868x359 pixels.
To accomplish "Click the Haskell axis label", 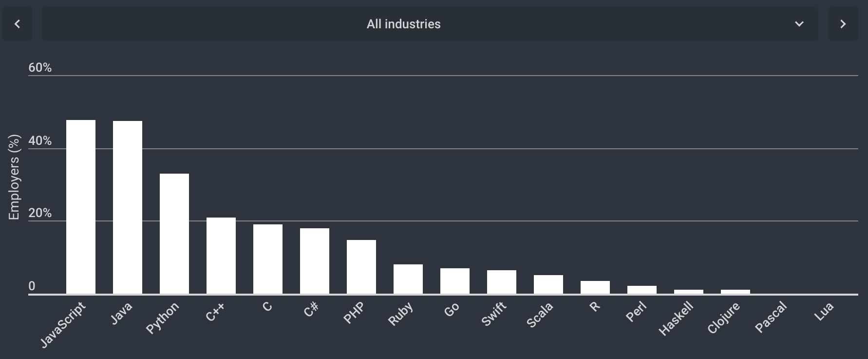I will 676,319.
